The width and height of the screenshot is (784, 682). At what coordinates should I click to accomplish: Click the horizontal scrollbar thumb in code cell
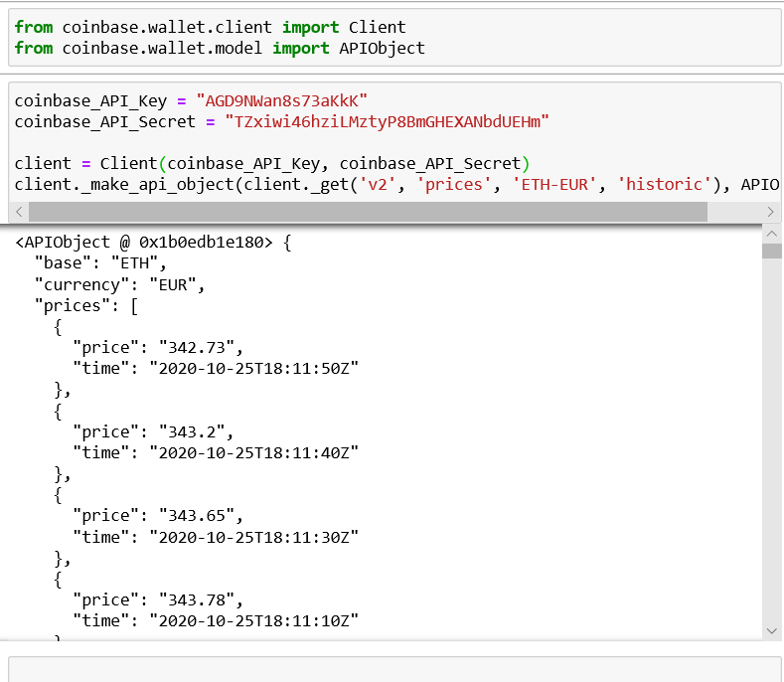[x=368, y=212]
